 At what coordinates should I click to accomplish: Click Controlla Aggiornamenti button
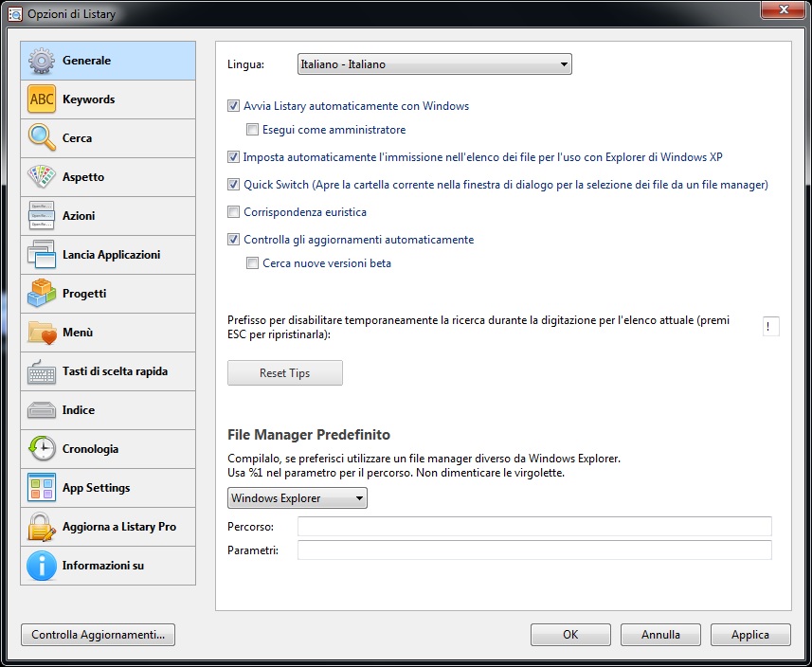(98, 635)
